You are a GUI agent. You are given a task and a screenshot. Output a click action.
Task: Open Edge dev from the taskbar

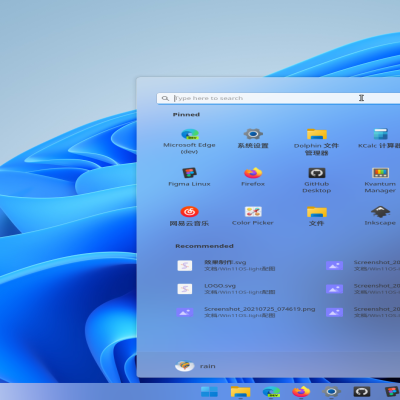(x=271, y=392)
